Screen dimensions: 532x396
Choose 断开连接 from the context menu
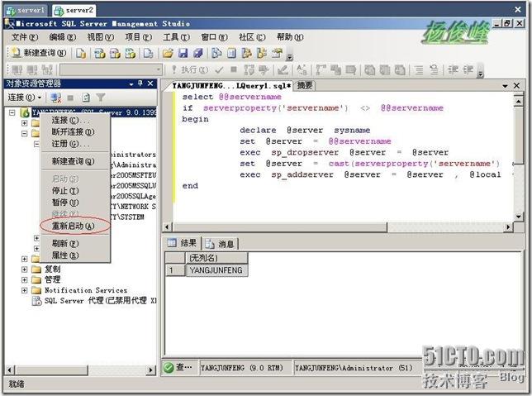(x=75, y=131)
